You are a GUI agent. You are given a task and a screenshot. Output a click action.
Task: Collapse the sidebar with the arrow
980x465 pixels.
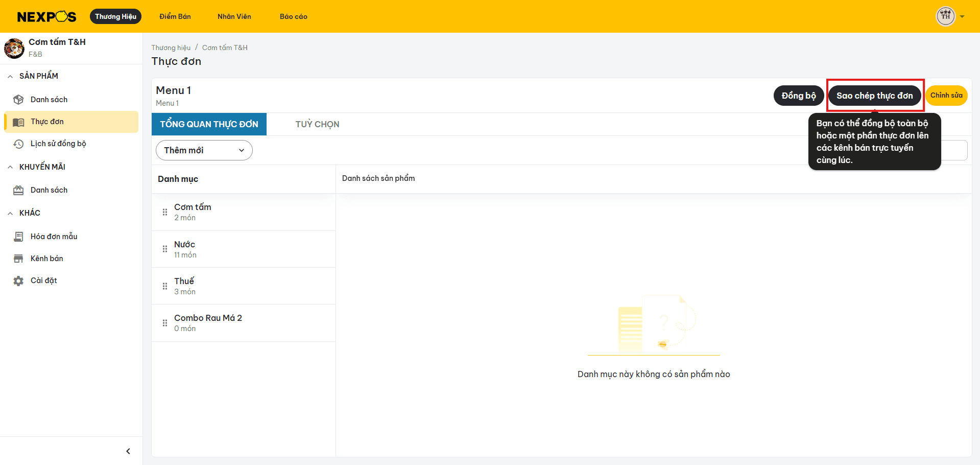point(128,451)
